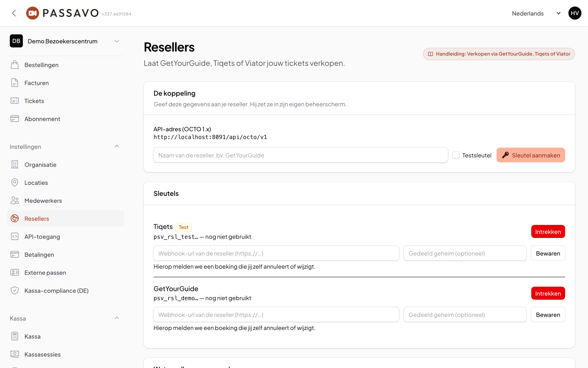The width and height of the screenshot is (588, 368).
Task: Focus the Tiqets webhook-url field
Action: tap(276, 253)
